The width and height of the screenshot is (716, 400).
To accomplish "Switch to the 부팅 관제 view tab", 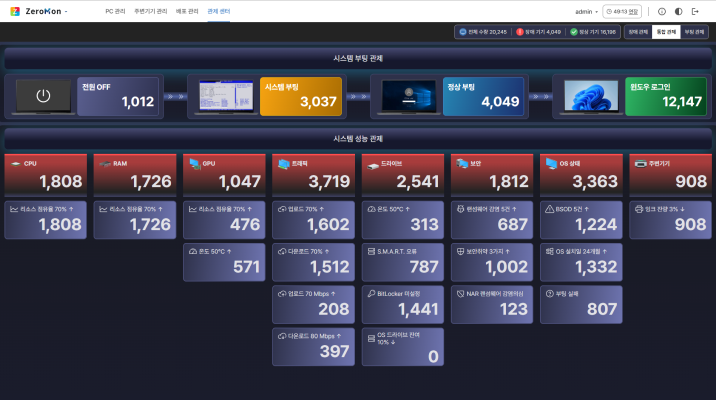I will [694, 32].
